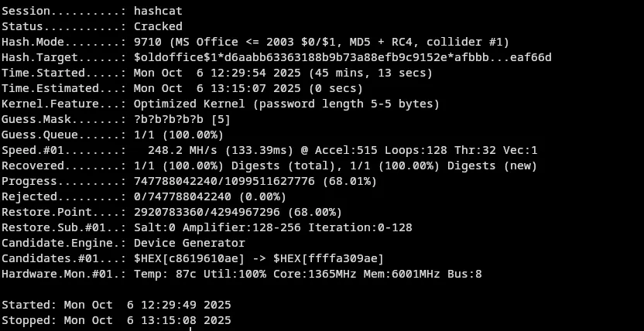Click the Stopped timestamp line
This screenshot has width=644, height=331.
pos(116,320)
